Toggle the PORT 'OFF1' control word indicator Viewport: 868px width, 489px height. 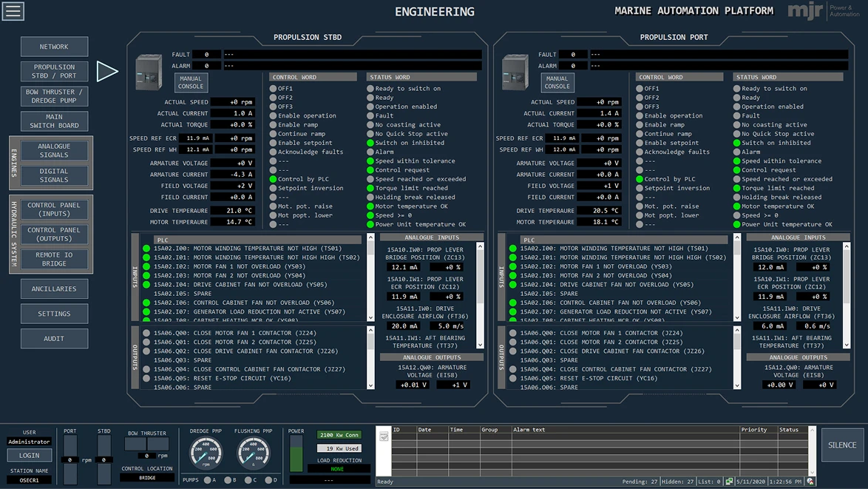(x=640, y=89)
